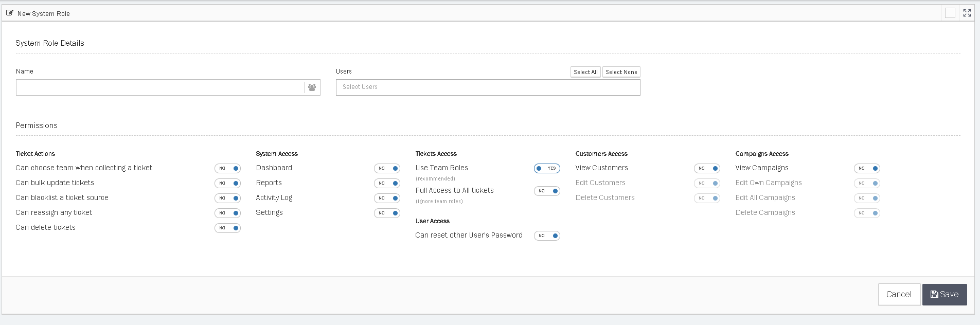Click the square icon beside fullscreen
This screenshot has height=325, width=980.
[950, 13]
